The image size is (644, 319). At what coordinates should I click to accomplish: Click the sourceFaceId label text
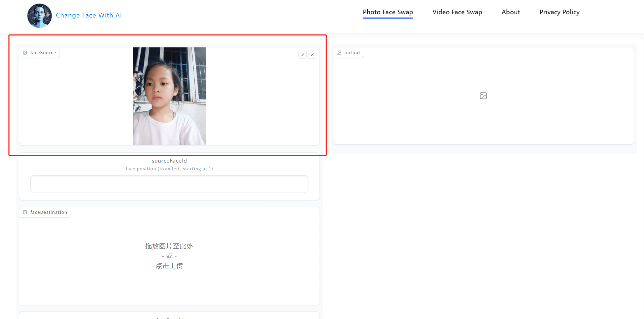(169, 161)
